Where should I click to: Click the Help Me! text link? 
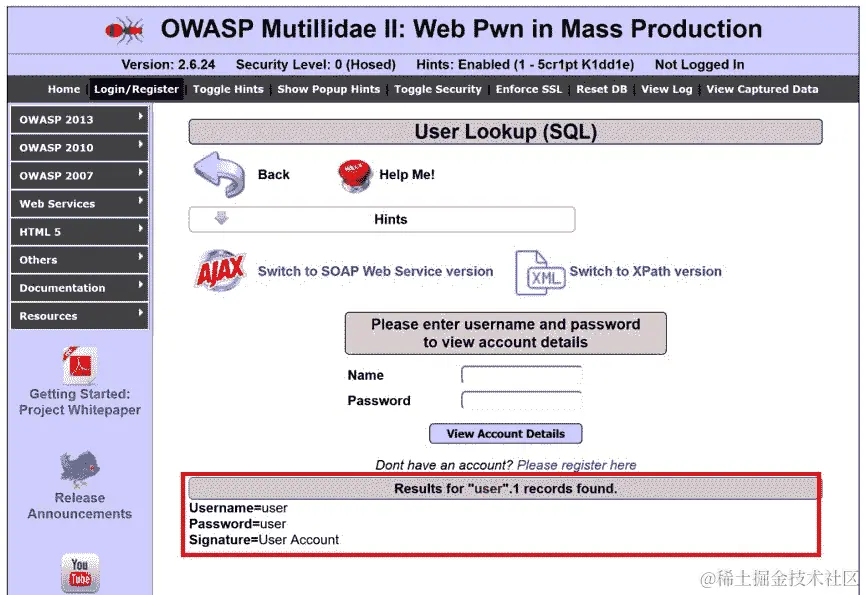pyautogui.click(x=407, y=175)
